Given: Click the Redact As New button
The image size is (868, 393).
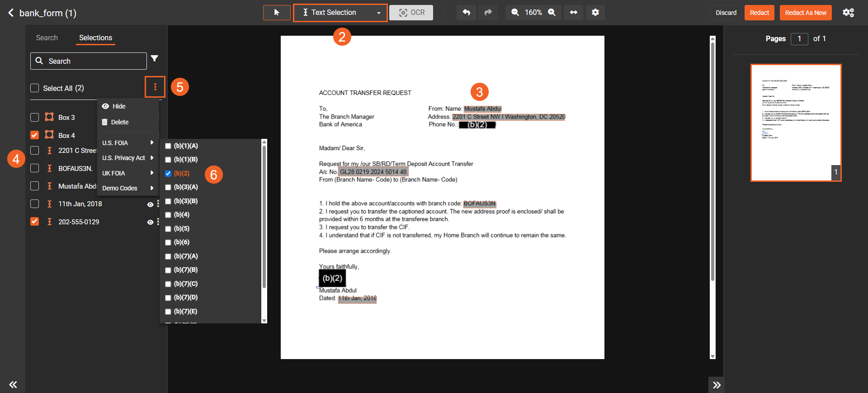Looking at the screenshot, I should tap(805, 13).
